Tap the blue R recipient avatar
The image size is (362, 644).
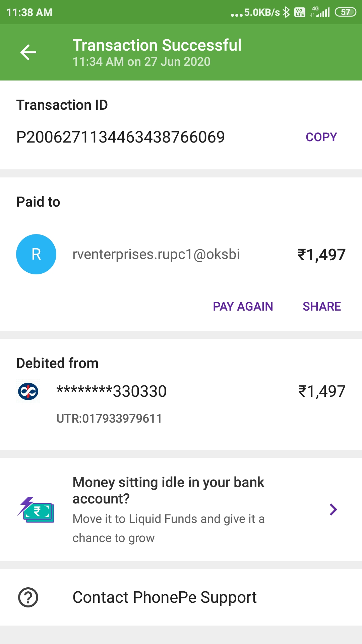[x=36, y=254]
